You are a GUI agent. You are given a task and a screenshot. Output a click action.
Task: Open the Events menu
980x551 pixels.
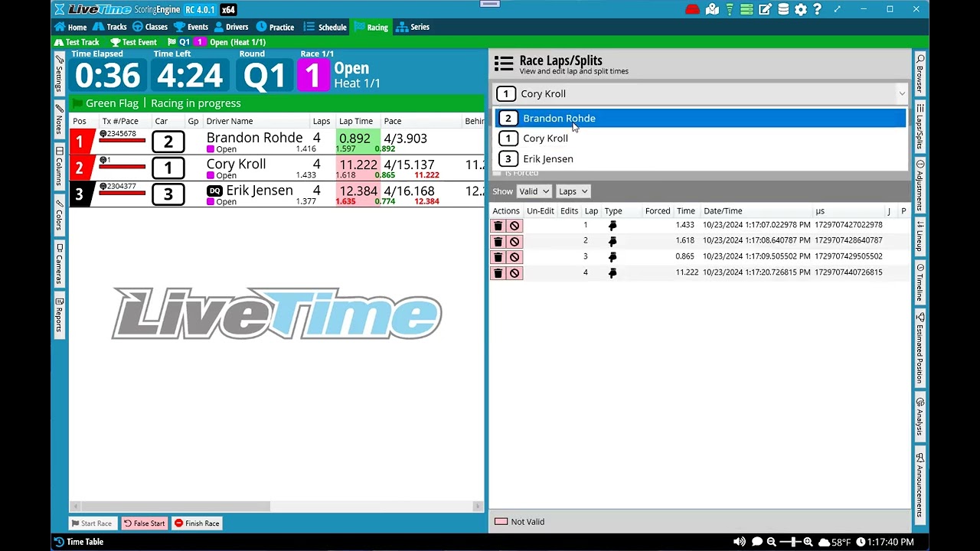coord(191,27)
